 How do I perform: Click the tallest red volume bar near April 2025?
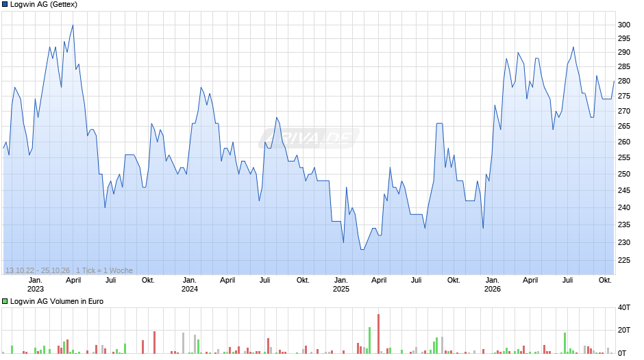pos(378,334)
